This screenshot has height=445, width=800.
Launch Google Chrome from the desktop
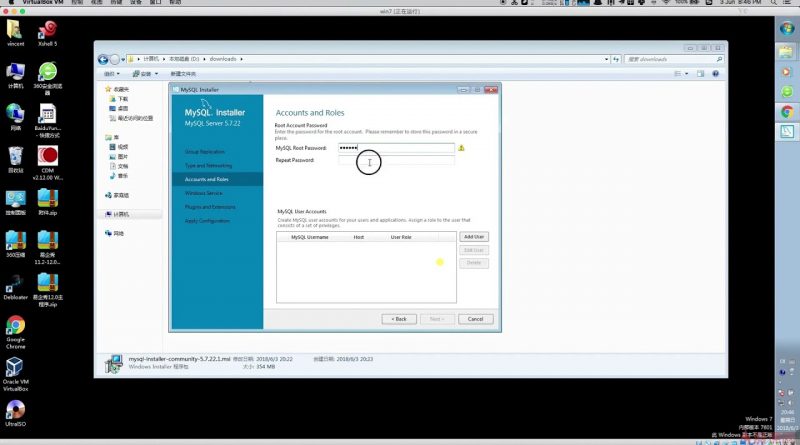pos(15,332)
